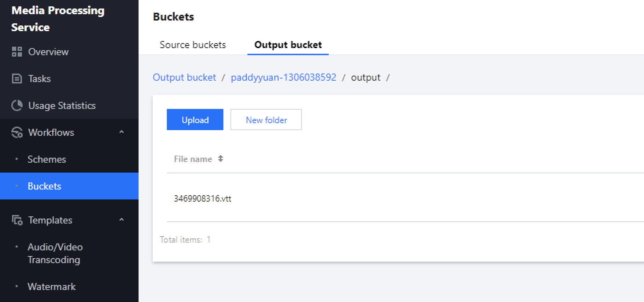Click the Upload button

click(x=195, y=120)
